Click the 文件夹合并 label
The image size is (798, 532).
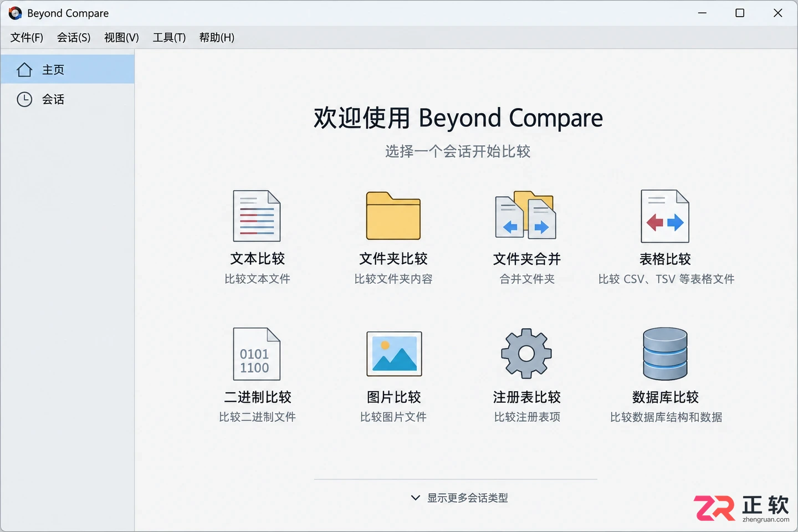pos(527,259)
